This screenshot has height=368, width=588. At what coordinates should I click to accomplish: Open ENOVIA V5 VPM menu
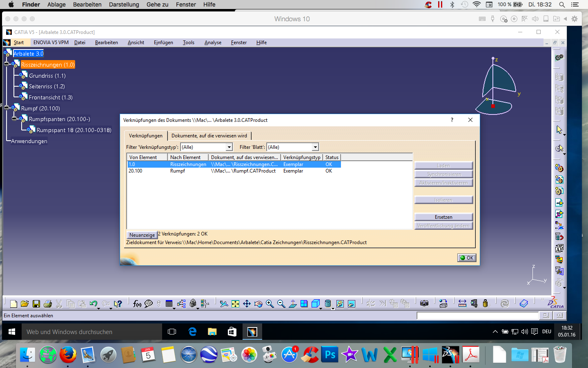pos(51,43)
